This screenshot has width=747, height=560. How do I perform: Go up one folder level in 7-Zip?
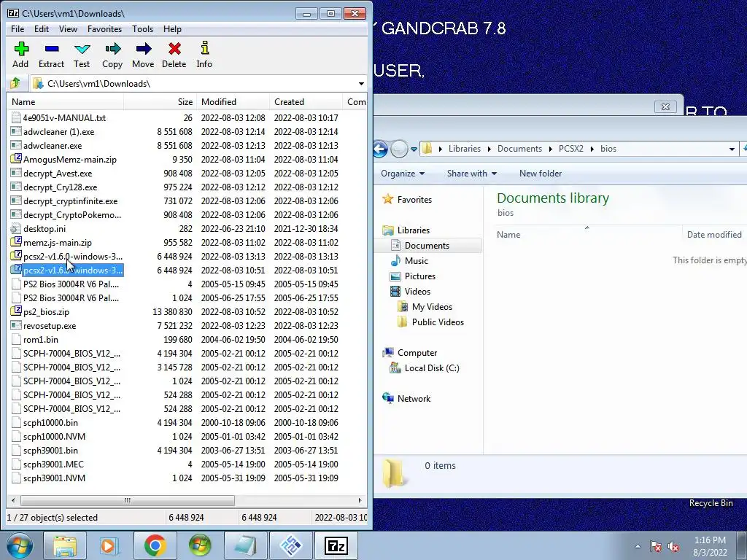pos(15,83)
